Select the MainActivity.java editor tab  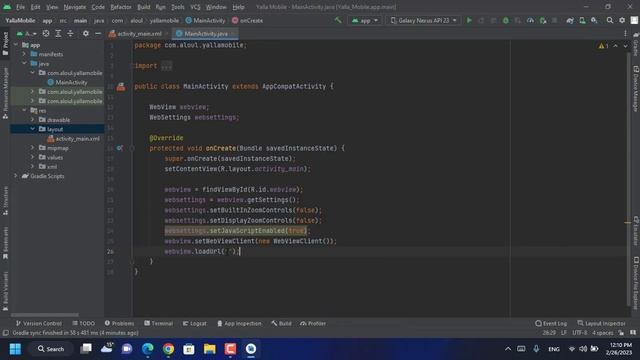pos(205,33)
